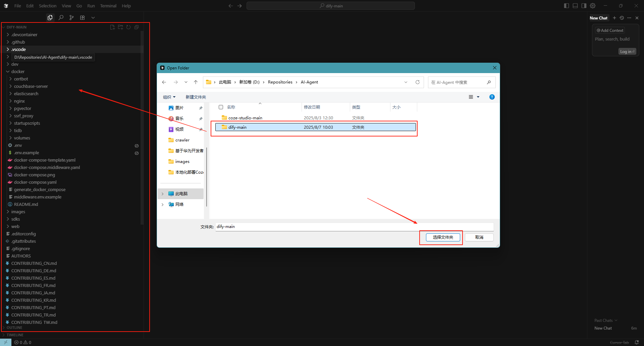This screenshot has width=644, height=346.
Task: Open view options dropdown arrow
Action: [x=478, y=97]
